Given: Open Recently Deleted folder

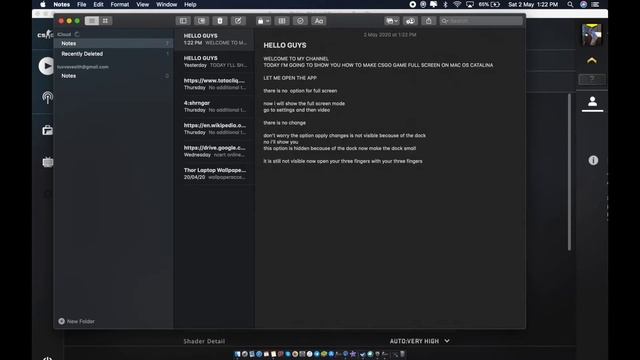Looking at the screenshot, I should pyautogui.click(x=114, y=54).
